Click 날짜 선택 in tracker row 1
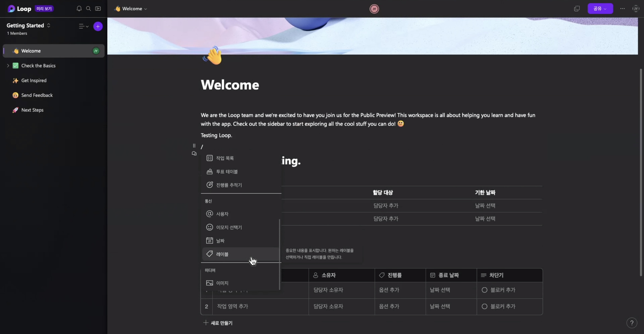 (x=440, y=290)
